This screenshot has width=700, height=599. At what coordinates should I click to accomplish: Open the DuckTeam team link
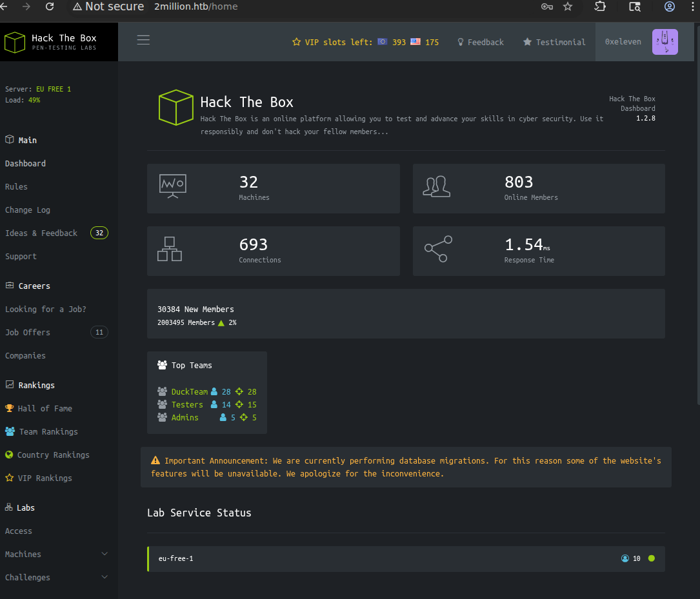189,391
